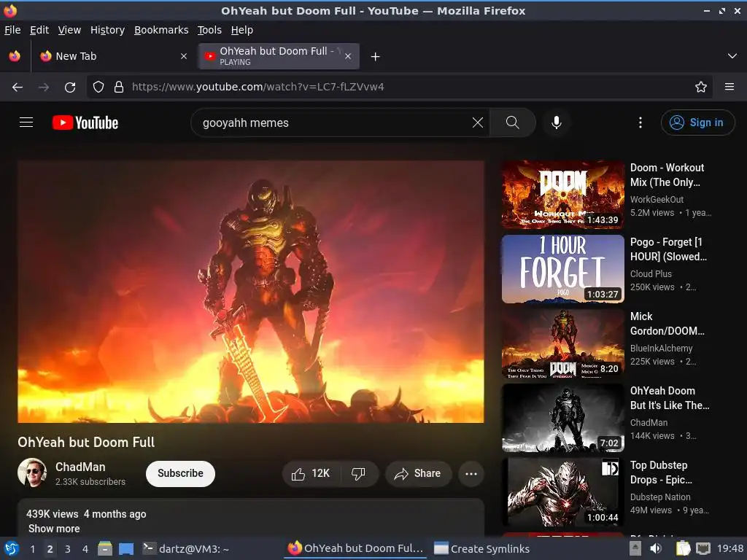Switch to workspace 4 in taskbar

pos(85,549)
